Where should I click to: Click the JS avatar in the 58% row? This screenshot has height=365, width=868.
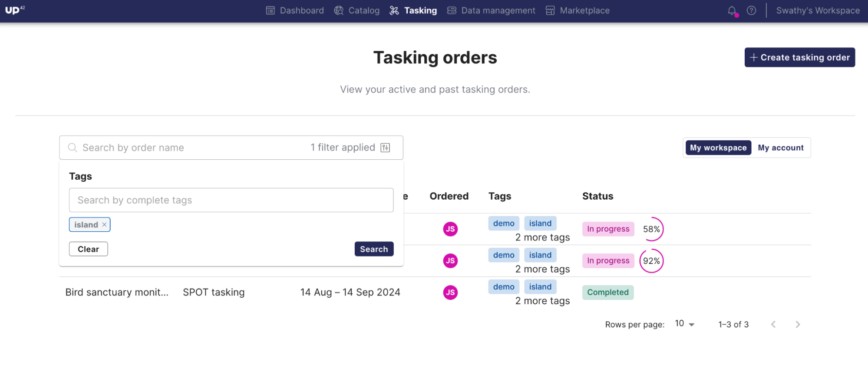(450, 229)
